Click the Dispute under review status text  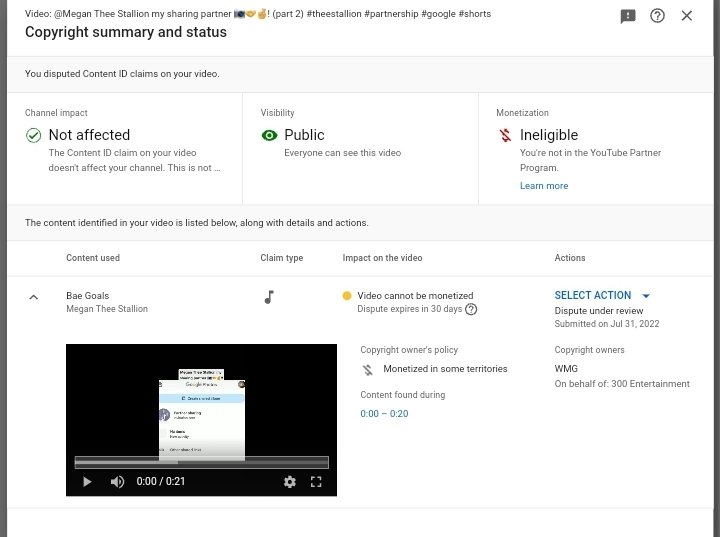coord(599,311)
